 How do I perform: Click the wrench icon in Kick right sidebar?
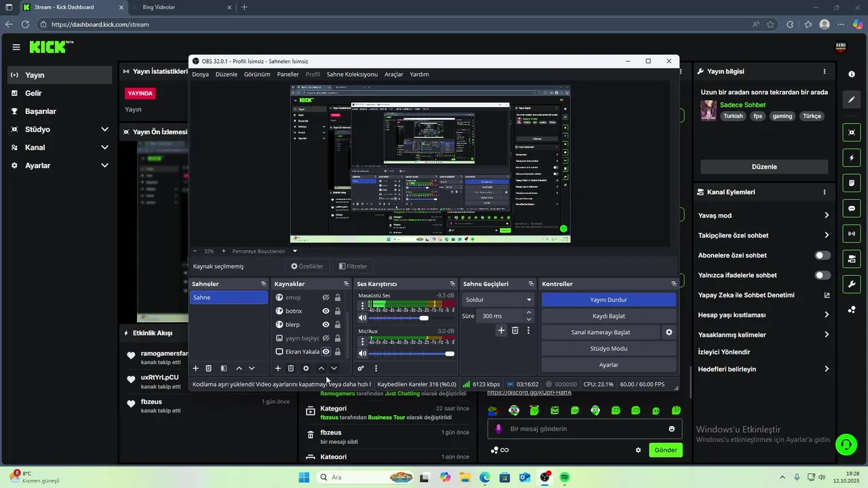pyautogui.click(x=852, y=284)
